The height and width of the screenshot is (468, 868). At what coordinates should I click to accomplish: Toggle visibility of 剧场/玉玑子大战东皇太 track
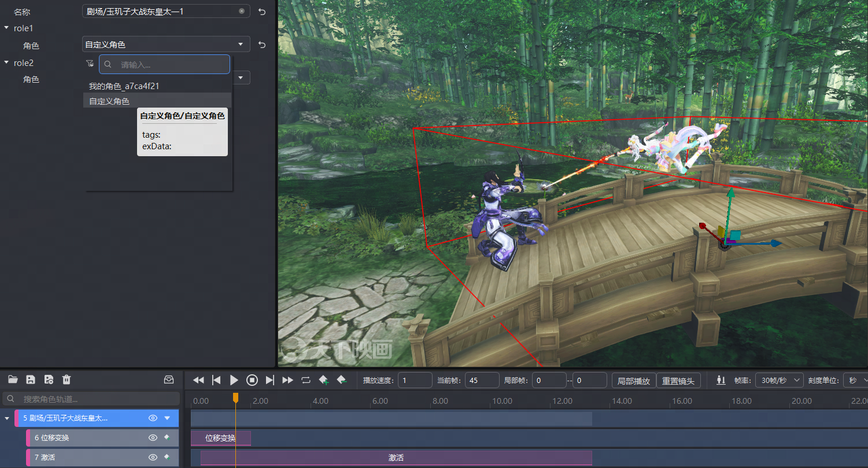[x=153, y=418]
